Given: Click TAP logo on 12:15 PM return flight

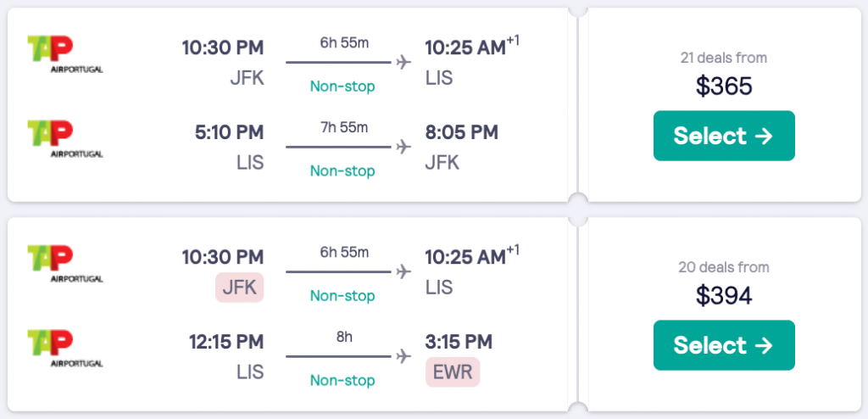Looking at the screenshot, I should 64,349.
